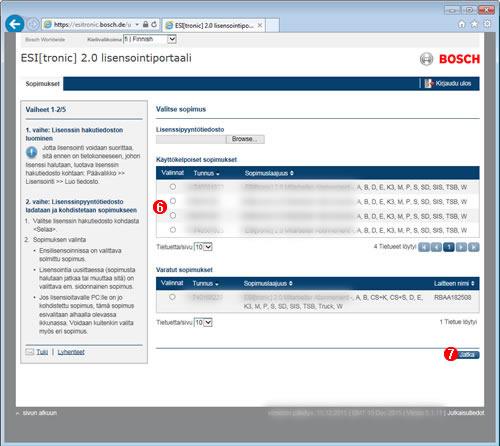The height and width of the screenshot is (446, 500).
Task: Reload the page with the refresh icon
Action: click(154, 24)
